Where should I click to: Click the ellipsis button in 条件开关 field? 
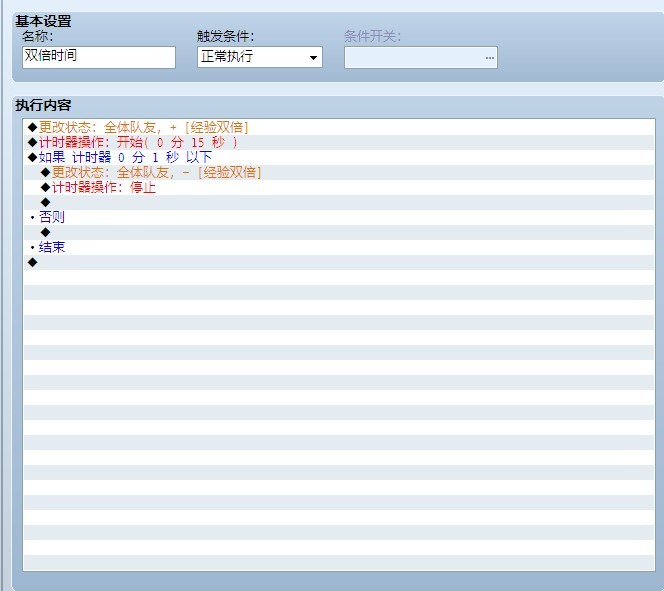click(490, 58)
